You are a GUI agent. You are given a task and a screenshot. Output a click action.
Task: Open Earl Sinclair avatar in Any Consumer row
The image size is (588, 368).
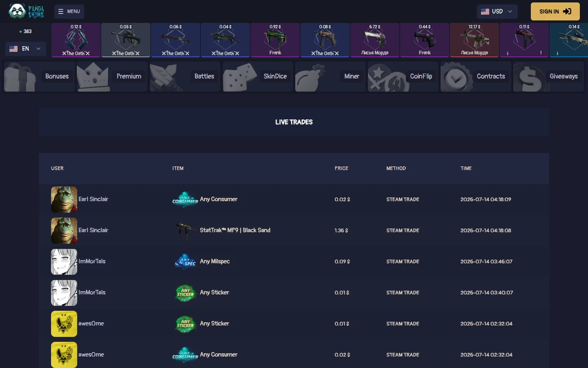(x=64, y=200)
